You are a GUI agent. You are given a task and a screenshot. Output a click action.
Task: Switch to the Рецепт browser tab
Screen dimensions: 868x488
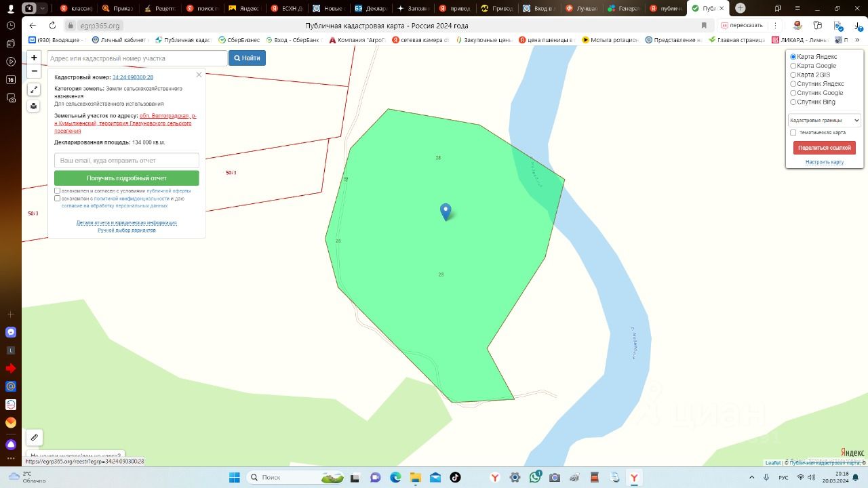click(160, 8)
